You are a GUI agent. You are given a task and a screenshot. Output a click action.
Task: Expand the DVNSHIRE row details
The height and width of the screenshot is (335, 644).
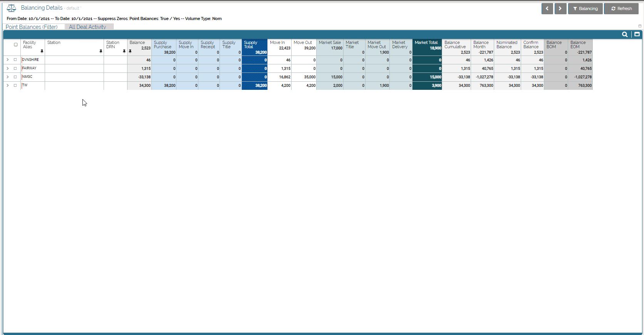[x=7, y=60]
